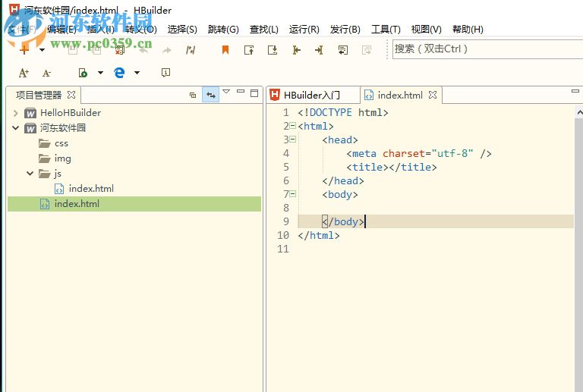Viewport: 583px width, 392px height.
Task: Select the root index.html file in tree
Action: [76, 204]
